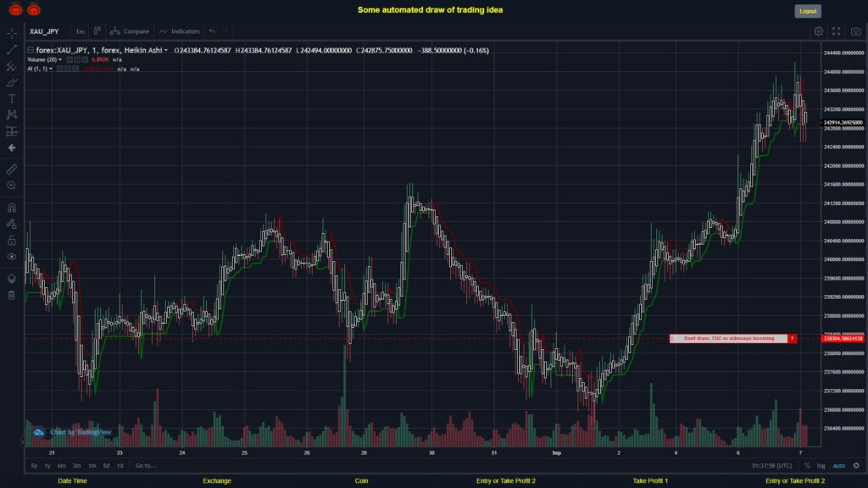
Task: Click the undo arrow
Action: [212, 31]
